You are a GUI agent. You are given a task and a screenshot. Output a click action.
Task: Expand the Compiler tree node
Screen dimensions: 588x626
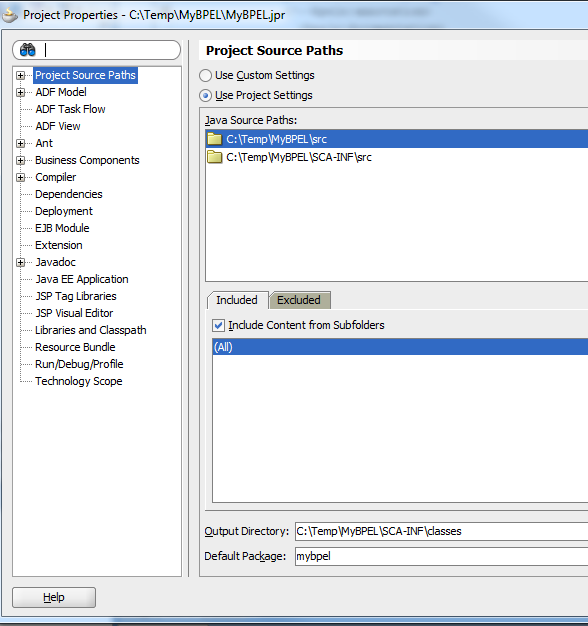pyautogui.click(x=20, y=178)
